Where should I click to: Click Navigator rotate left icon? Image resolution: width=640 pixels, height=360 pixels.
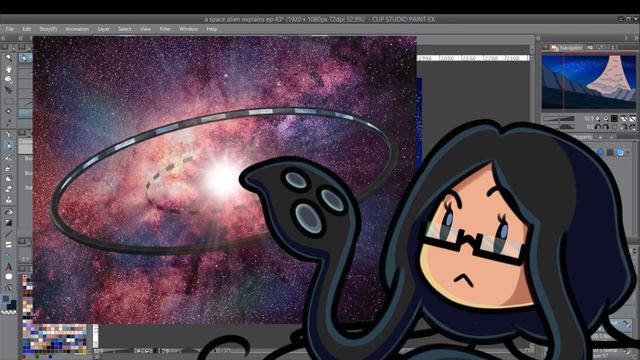click(598, 127)
